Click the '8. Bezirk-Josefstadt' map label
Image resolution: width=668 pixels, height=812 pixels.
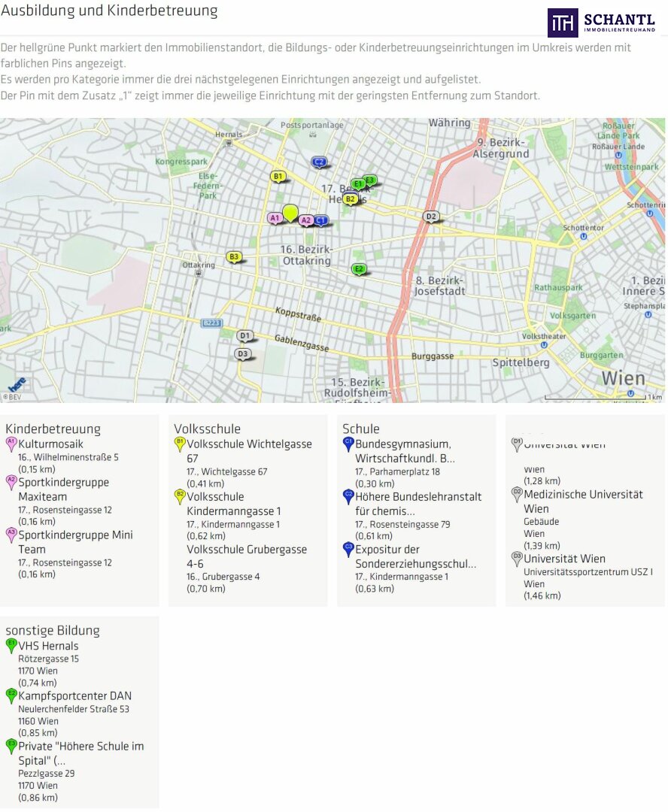(439, 286)
